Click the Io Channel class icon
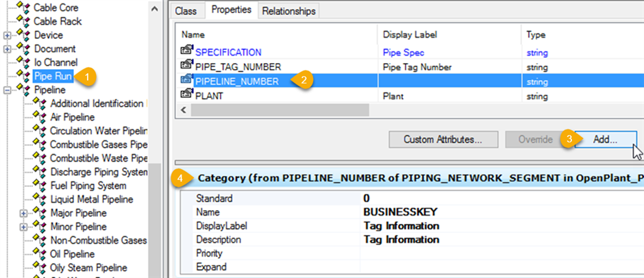 pyautogui.click(x=25, y=62)
